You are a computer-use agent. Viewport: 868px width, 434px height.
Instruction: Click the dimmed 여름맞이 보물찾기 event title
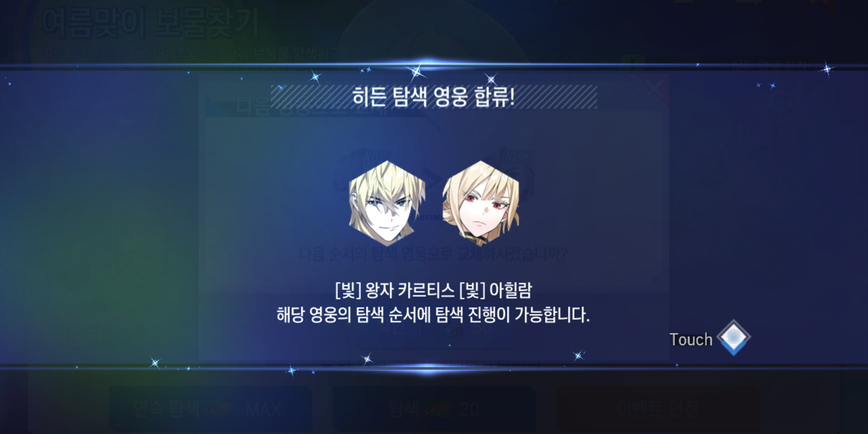point(150,23)
